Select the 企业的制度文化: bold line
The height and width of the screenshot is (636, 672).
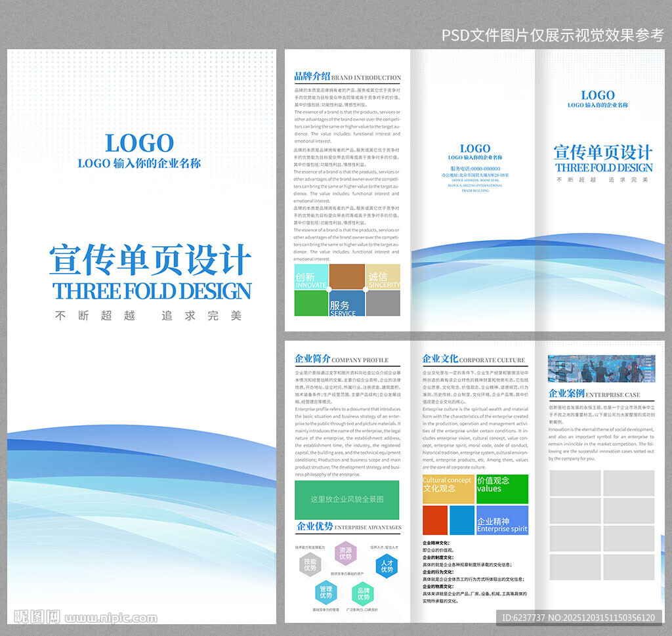[x=438, y=558]
